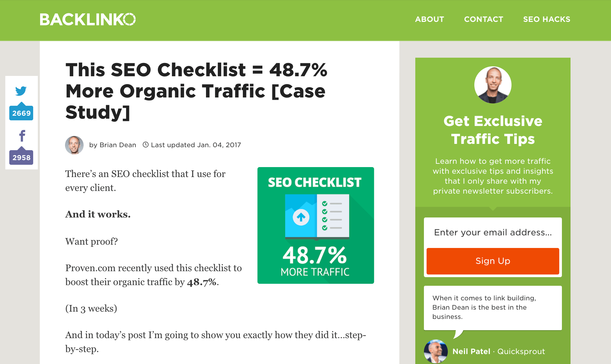Screen dimensions: 611x364
Task: Click the clock icon beside Last updated
Action: pyautogui.click(x=145, y=145)
